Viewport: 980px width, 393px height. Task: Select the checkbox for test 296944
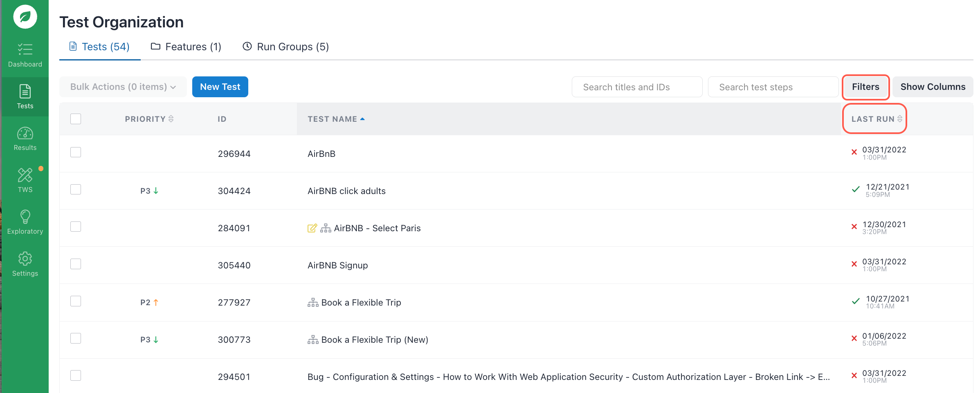click(x=76, y=152)
